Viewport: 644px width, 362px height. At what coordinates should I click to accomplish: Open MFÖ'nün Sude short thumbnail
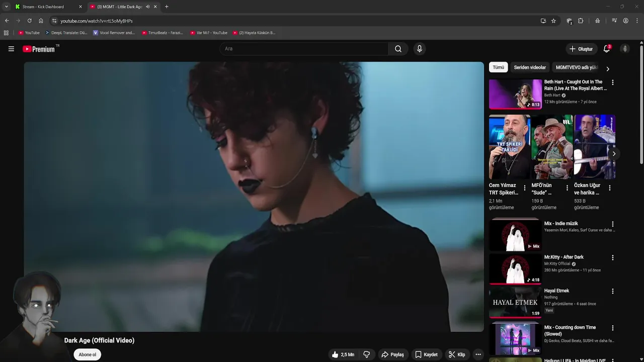point(552,147)
